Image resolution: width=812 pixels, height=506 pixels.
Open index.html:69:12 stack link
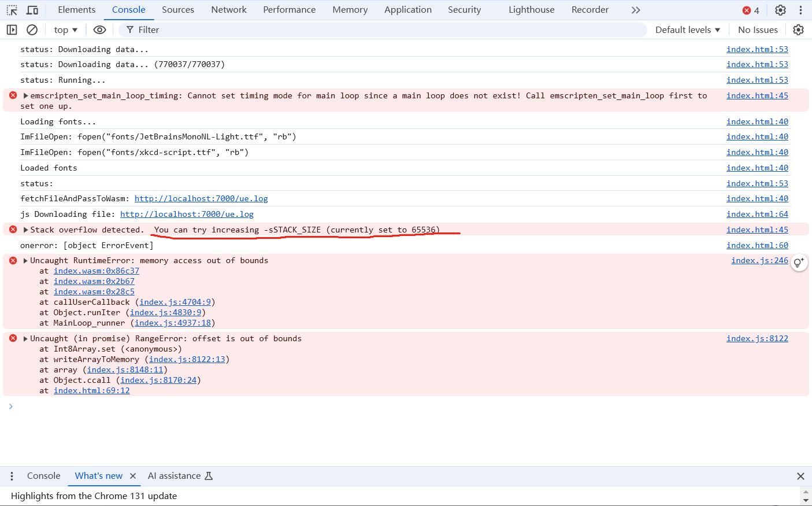pos(92,390)
